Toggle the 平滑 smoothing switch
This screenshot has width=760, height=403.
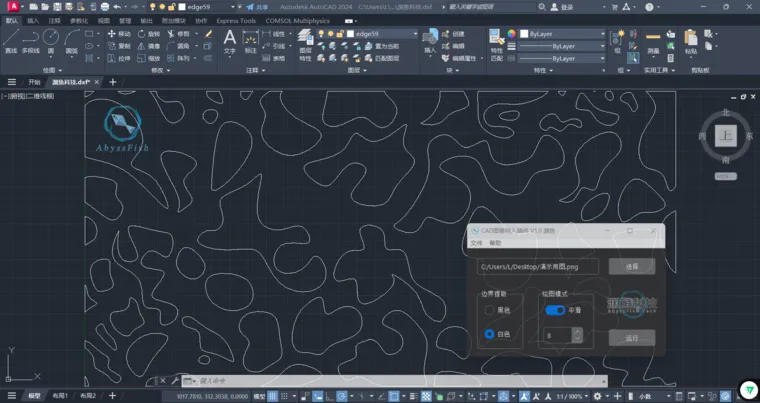coord(555,310)
